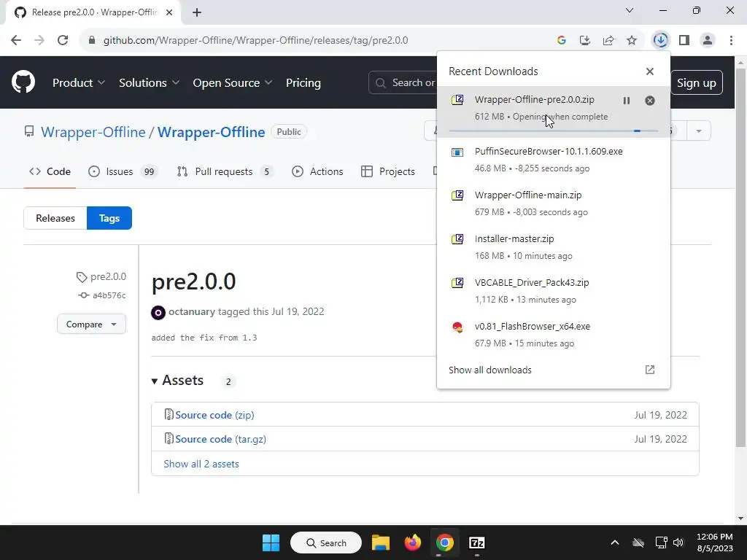
Task: Open the tab search chevron
Action: pos(630,10)
